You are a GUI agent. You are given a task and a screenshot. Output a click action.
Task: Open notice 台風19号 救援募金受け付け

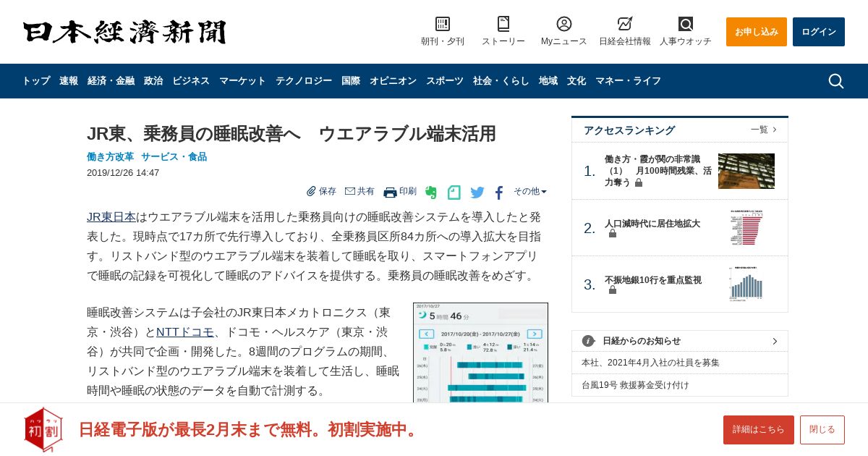click(635, 385)
